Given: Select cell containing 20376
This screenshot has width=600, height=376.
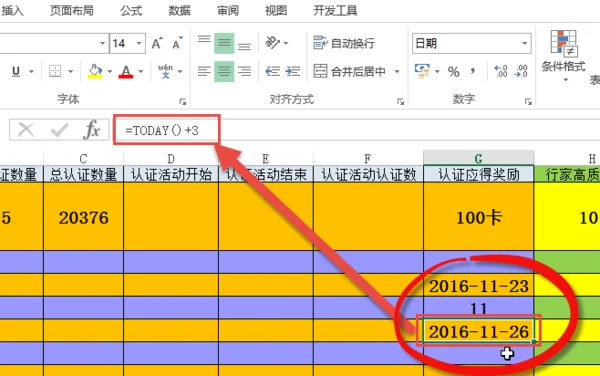Looking at the screenshot, I should (x=83, y=217).
